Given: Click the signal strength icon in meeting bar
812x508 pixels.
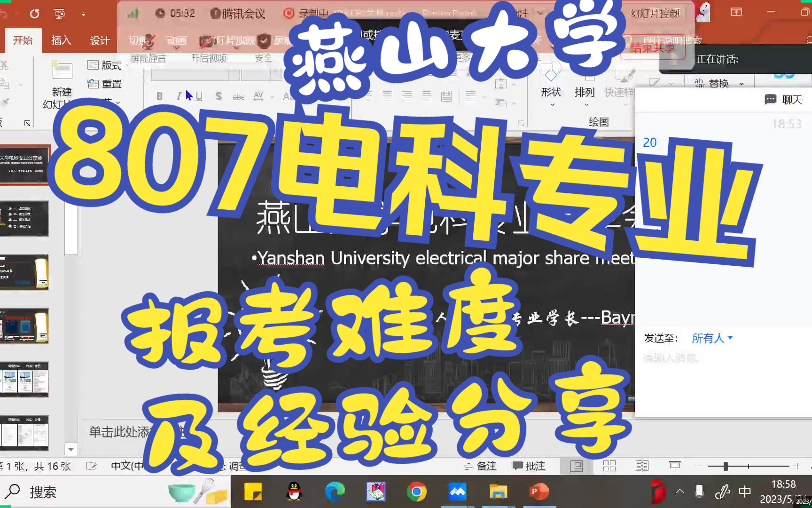Looking at the screenshot, I should (x=133, y=13).
